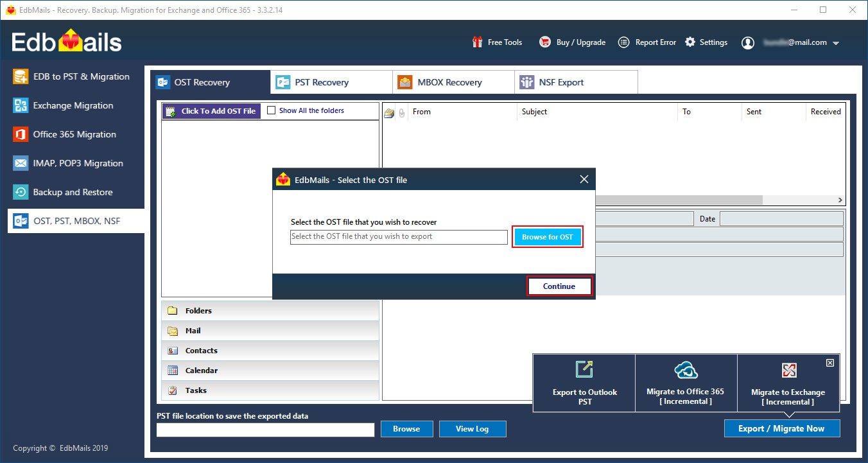868x463 pixels.
Task: Click Browse for PST save location
Action: tap(406, 429)
